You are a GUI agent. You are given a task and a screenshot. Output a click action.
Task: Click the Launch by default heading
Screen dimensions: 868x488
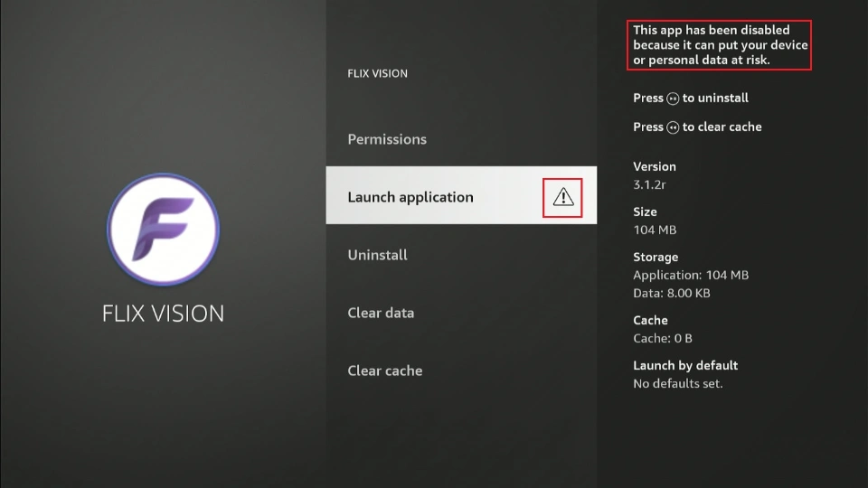click(685, 365)
